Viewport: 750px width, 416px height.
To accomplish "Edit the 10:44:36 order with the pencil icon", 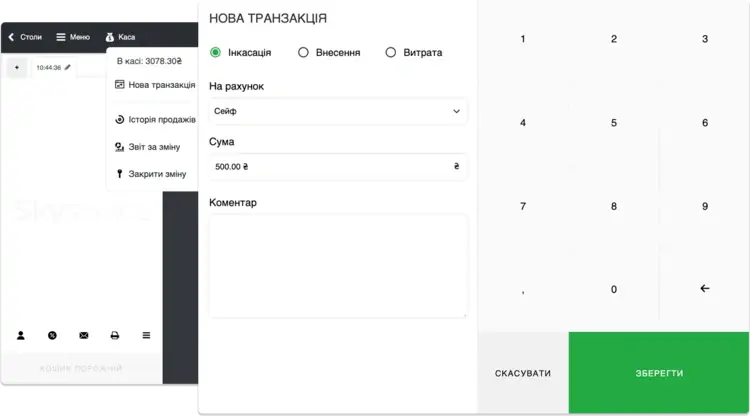I will 67,67.
